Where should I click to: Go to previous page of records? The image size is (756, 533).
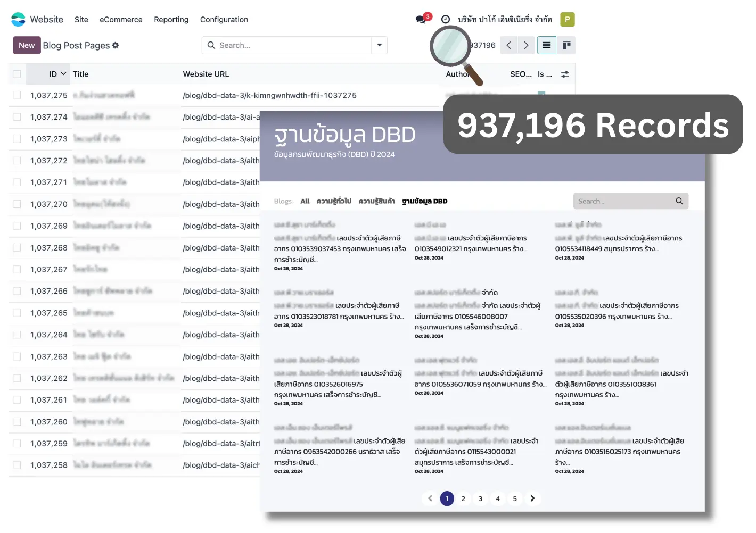[508, 45]
